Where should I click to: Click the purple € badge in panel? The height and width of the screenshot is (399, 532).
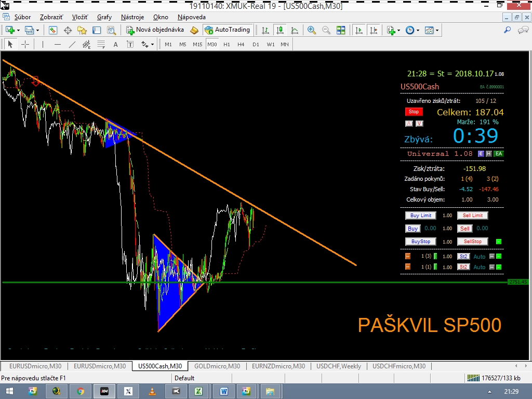[481, 154]
